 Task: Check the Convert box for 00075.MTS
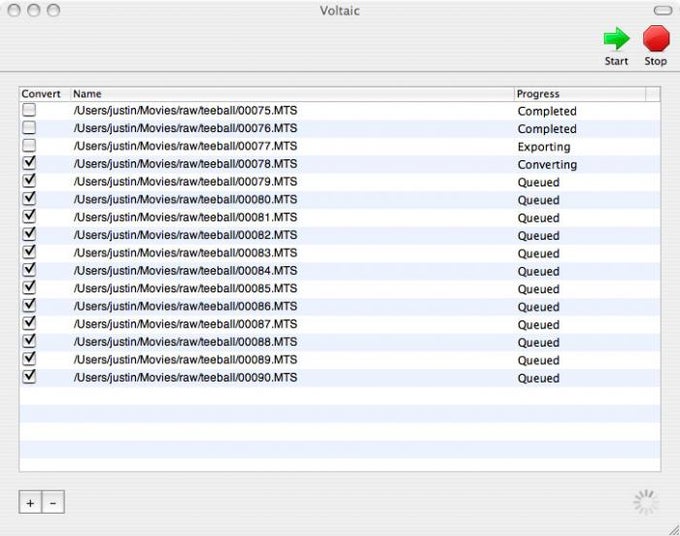pyautogui.click(x=29, y=110)
